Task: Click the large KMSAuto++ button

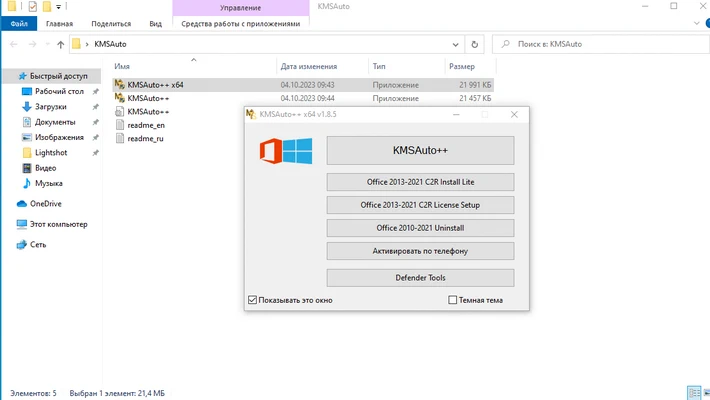Action: pyautogui.click(x=420, y=150)
